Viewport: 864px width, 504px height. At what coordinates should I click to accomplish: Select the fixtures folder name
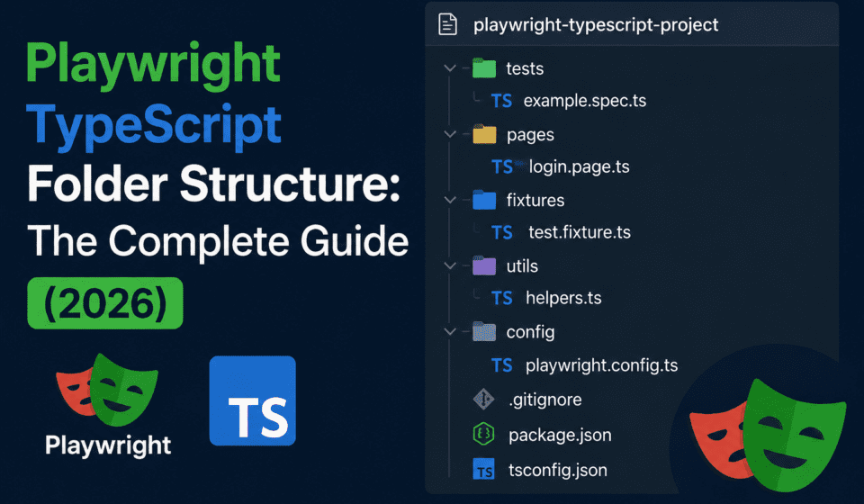click(535, 200)
